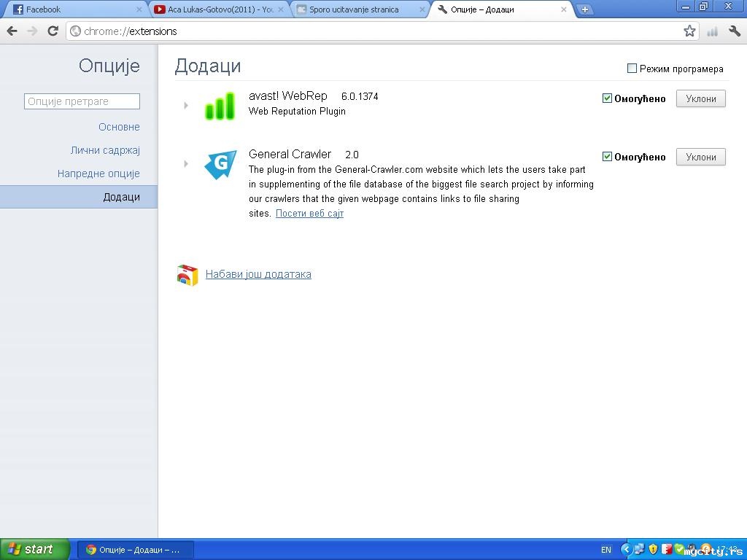This screenshot has width=747, height=560.
Task: Close the Facebook tab
Action: point(139,9)
